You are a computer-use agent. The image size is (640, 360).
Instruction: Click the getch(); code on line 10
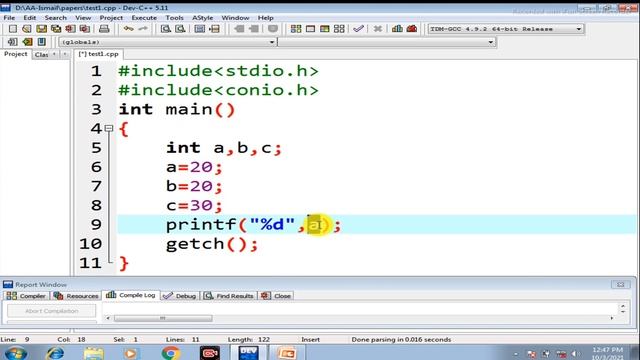[212, 244]
